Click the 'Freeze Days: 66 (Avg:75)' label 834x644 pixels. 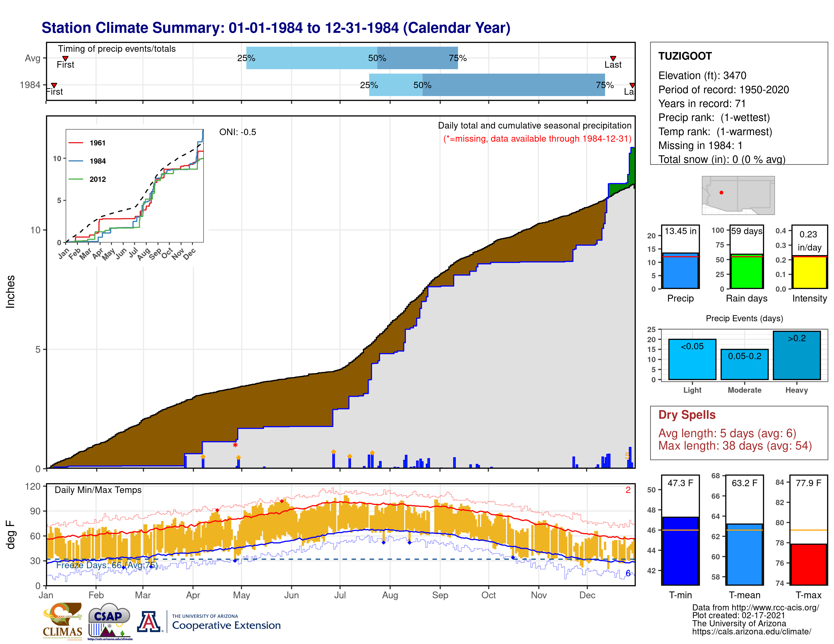[x=107, y=565]
